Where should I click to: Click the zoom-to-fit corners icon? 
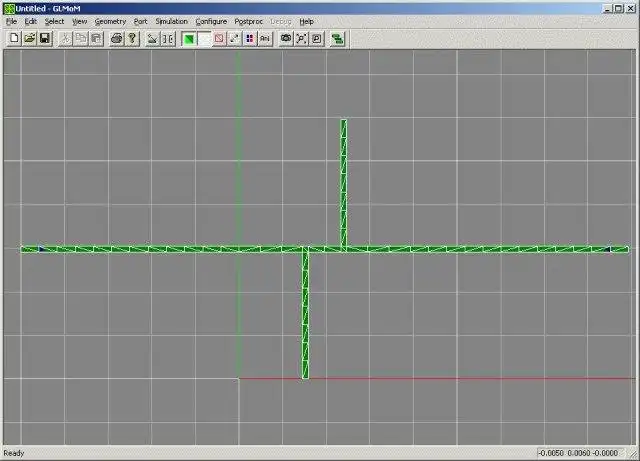pyautogui.click(x=301, y=39)
